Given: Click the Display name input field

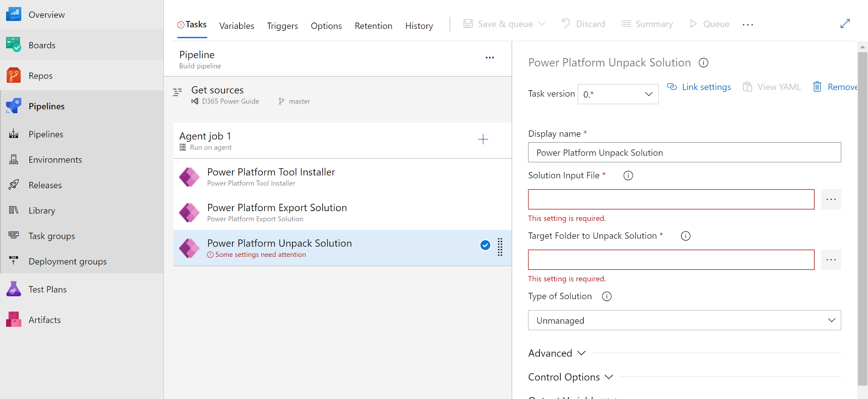Looking at the screenshot, I should (x=684, y=152).
